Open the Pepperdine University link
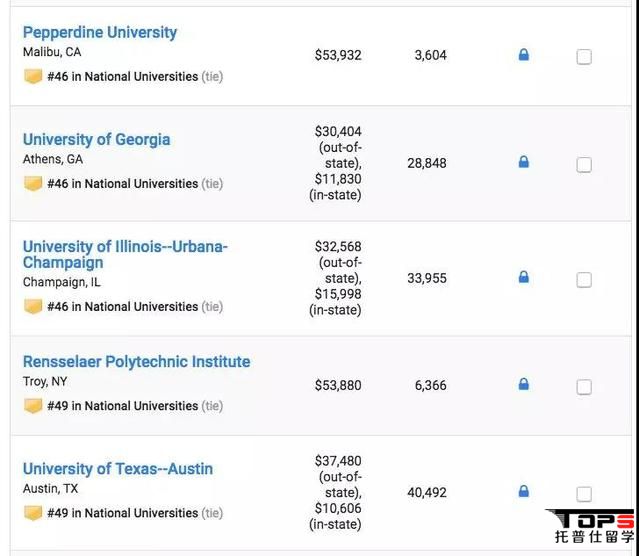This screenshot has height=556, width=639. pyautogui.click(x=100, y=32)
